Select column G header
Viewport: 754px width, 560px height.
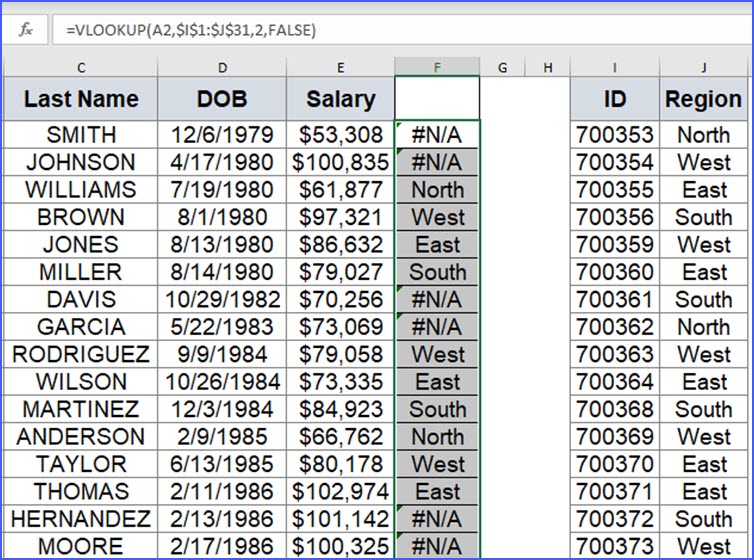[x=503, y=67]
